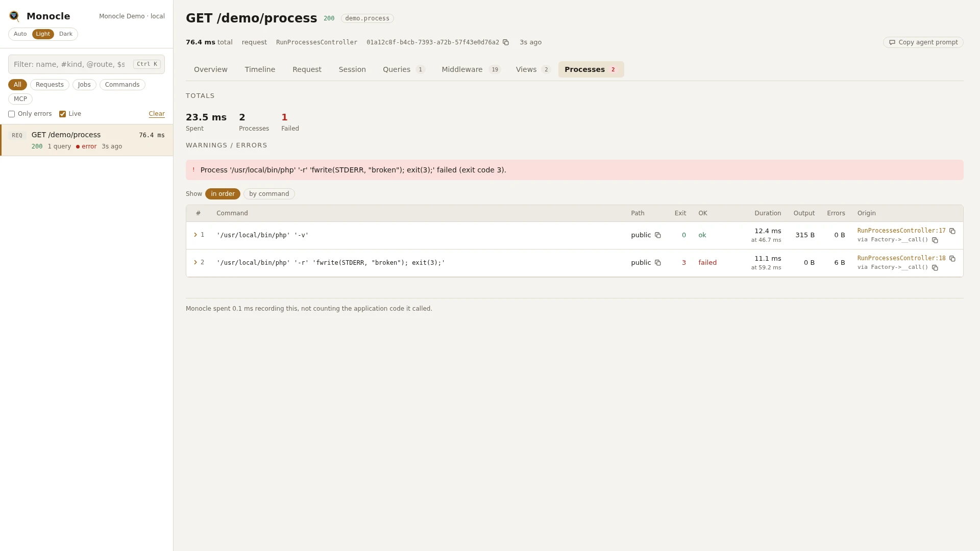Uncheck the Live checkbox

(x=62, y=114)
